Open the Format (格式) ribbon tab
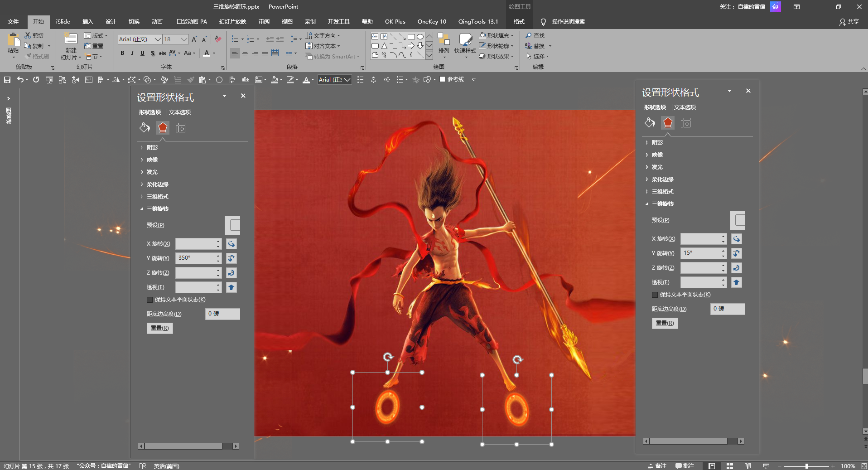This screenshot has width=868, height=470. [x=519, y=21]
